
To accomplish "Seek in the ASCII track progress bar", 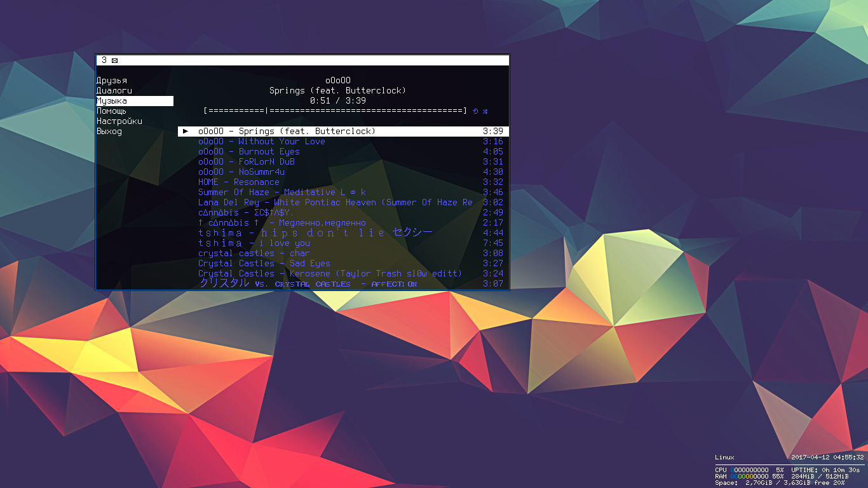I will pyautogui.click(x=336, y=111).
